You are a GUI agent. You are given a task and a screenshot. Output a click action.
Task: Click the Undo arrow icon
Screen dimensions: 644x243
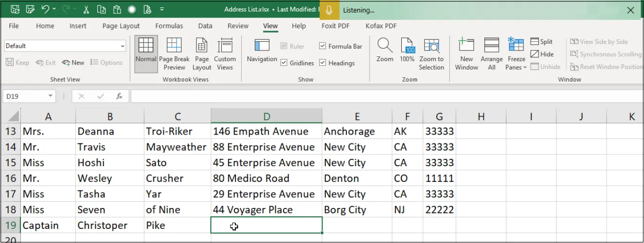[x=45, y=9]
